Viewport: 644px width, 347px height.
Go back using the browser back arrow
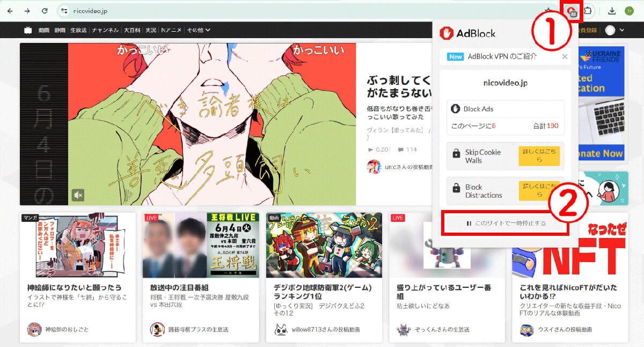pyautogui.click(x=10, y=11)
